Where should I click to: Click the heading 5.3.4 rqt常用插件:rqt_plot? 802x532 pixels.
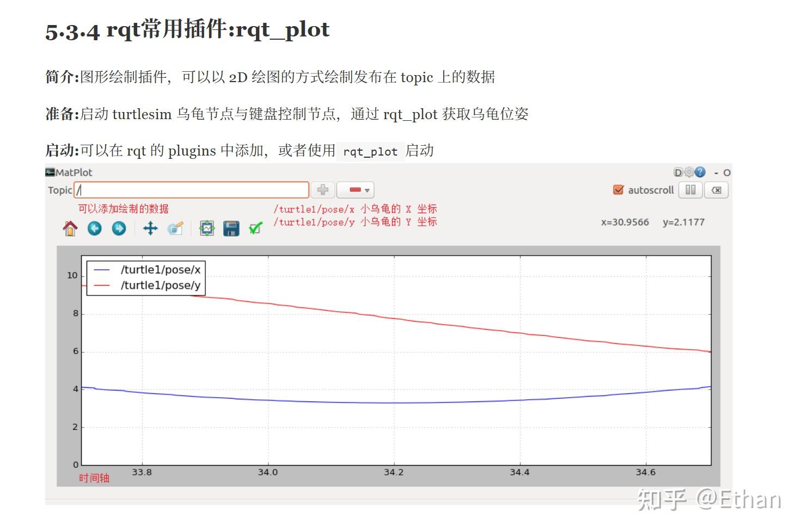[x=187, y=30]
